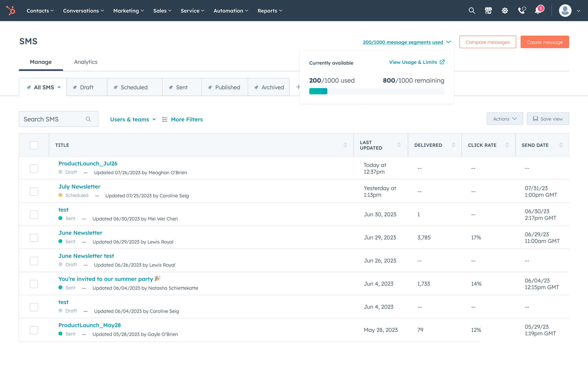Click the segments usage progress bar
Screen dimensions: 588x373
click(x=376, y=91)
